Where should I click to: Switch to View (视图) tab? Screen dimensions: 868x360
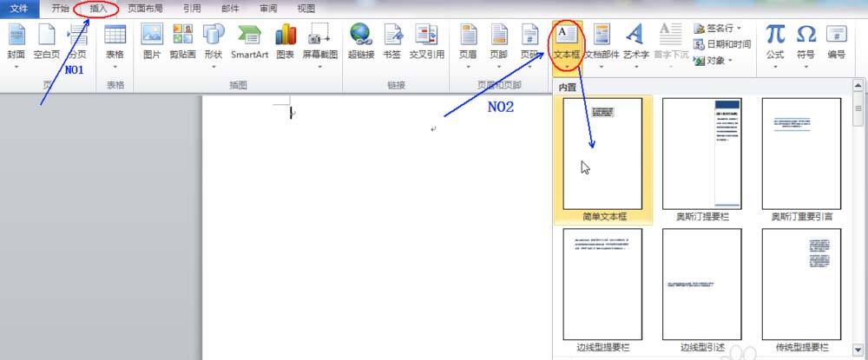(306, 9)
